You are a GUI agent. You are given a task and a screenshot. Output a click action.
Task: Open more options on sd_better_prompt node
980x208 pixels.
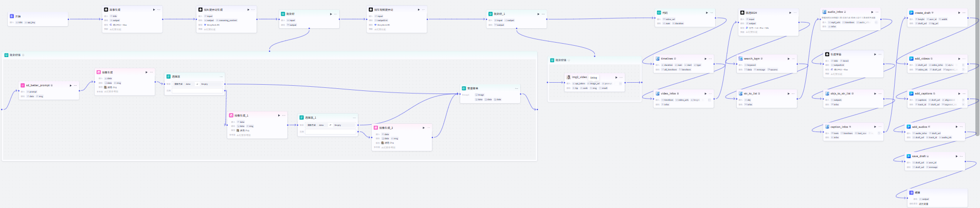[75, 85]
